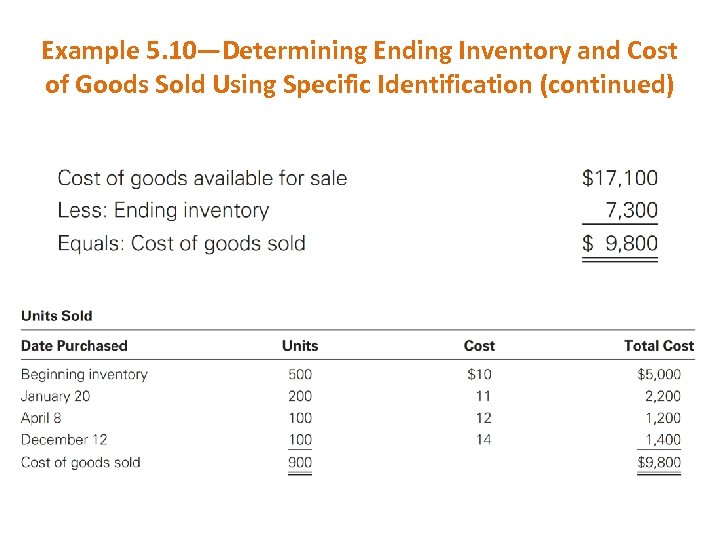
Task: Select the 900 total units value
Action: [300, 462]
